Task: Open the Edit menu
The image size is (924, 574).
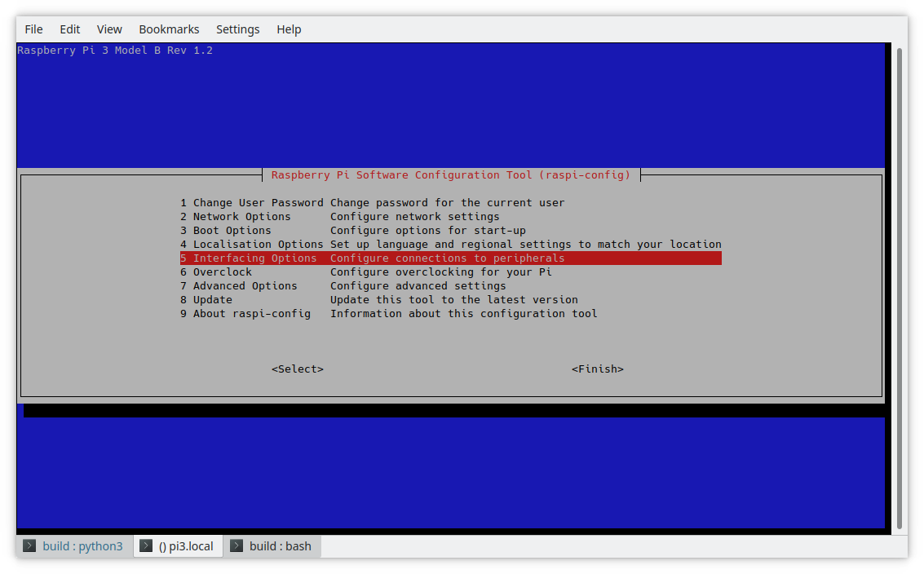Action: [x=70, y=29]
